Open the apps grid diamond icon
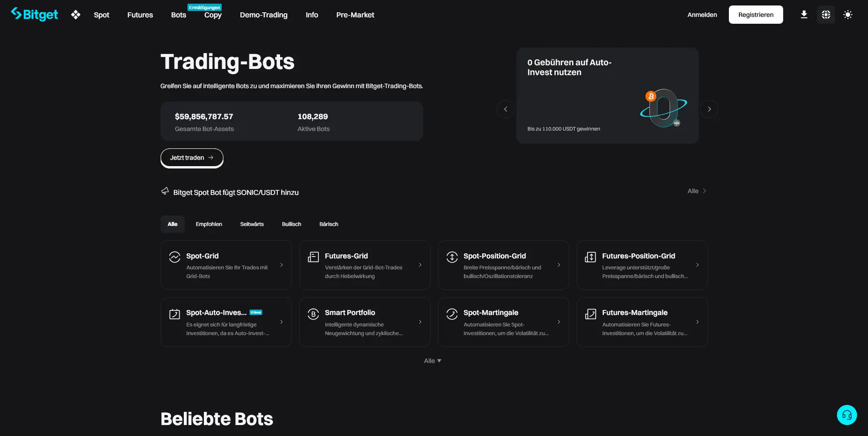 (76, 15)
